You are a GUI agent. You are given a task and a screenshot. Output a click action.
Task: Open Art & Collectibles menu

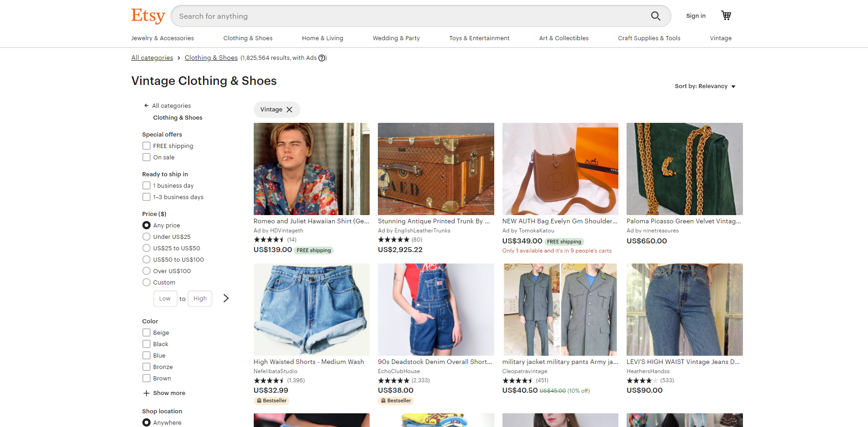pos(564,38)
